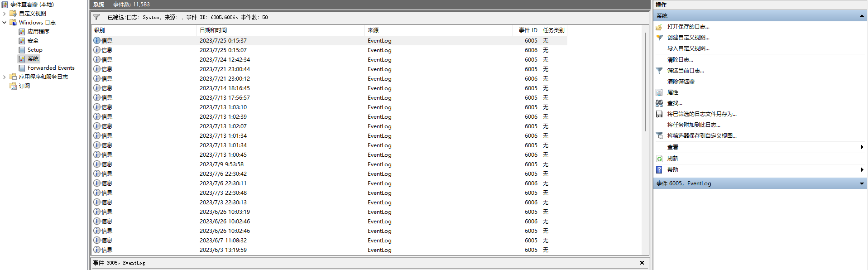Click the 帮助 help icon

(659, 170)
